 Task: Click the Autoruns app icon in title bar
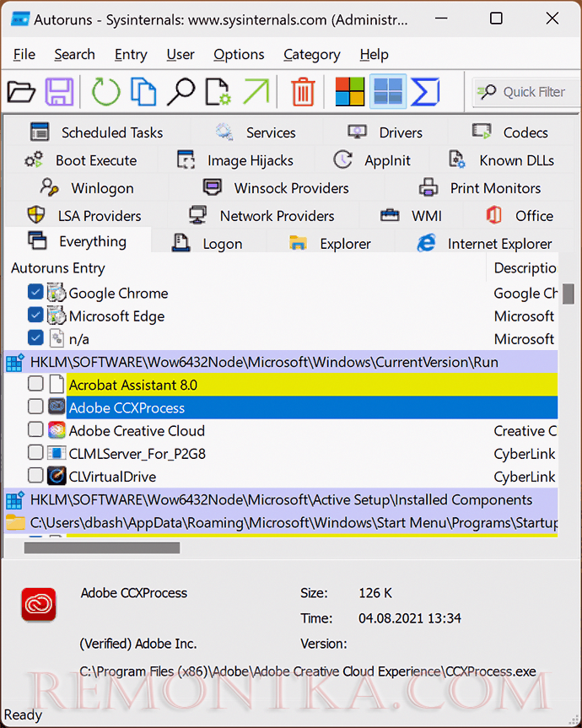pyautogui.click(x=20, y=19)
